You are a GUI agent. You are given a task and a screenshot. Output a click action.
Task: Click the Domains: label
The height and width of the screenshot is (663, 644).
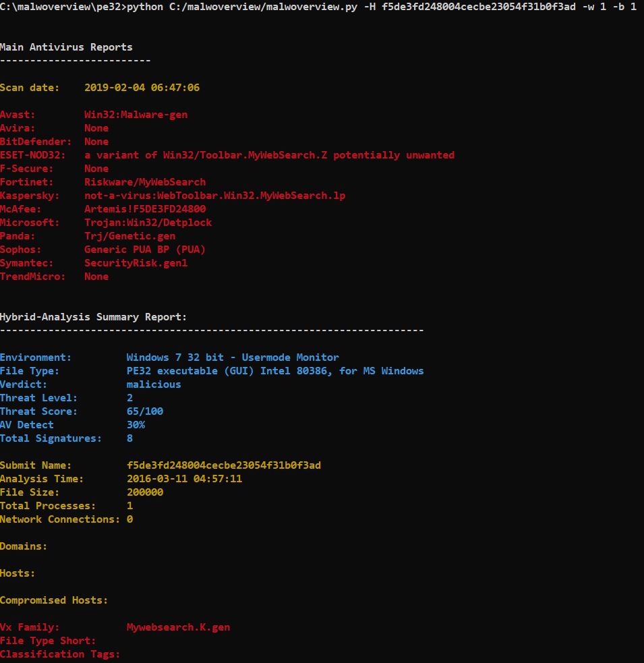point(24,546)
